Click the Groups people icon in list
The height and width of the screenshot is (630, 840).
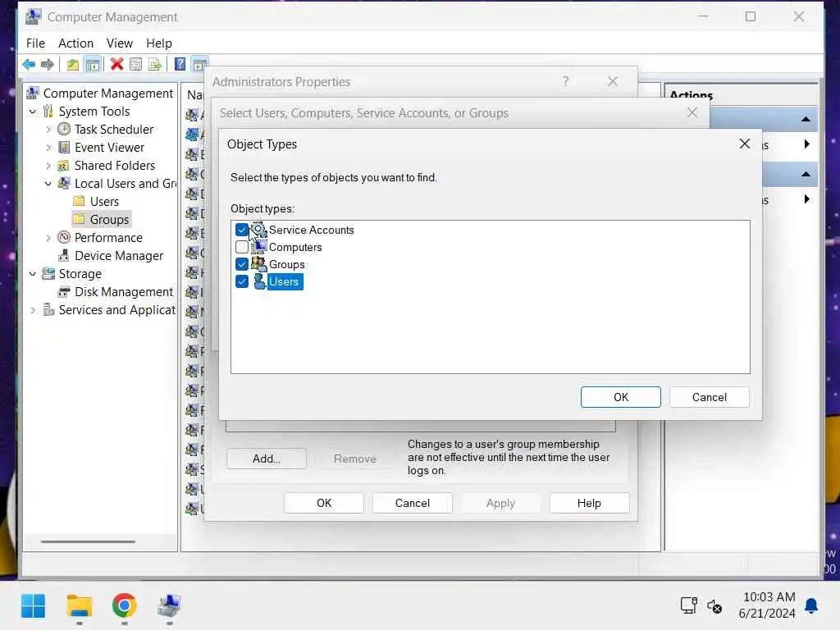[x=259, y=264]
